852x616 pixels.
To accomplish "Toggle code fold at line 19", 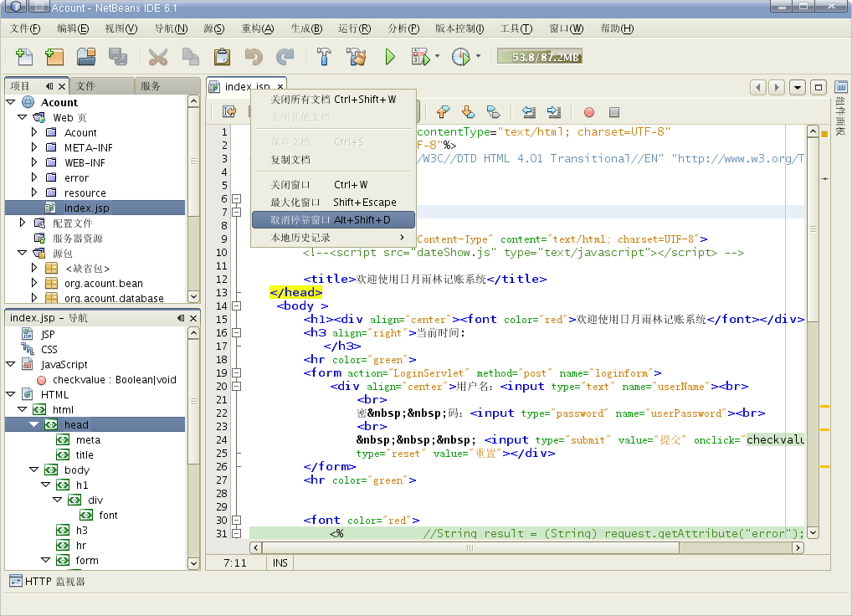I will (236, 372).
